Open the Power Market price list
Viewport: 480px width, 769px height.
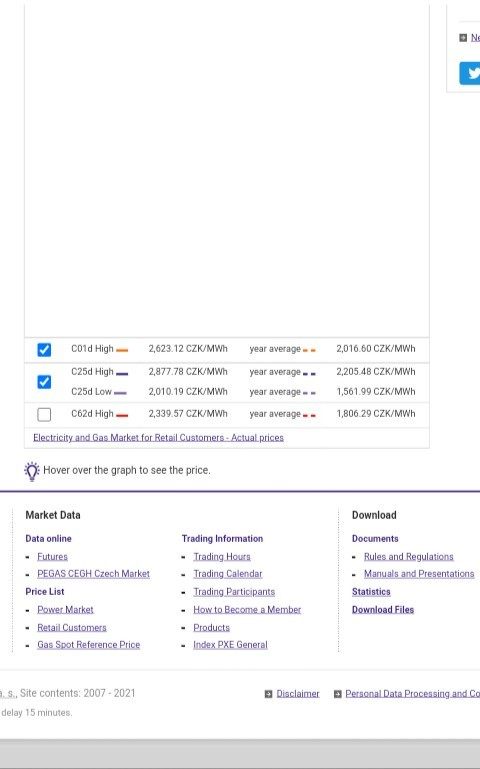(x=65, y=610)
